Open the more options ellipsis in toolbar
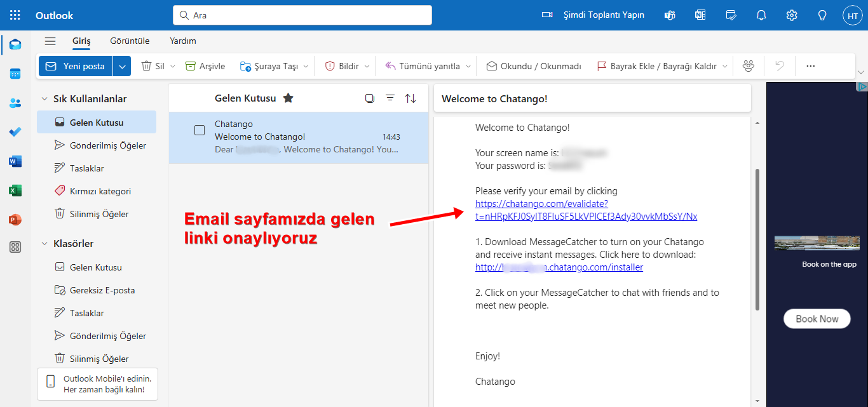The height and width of the screenshot is (407, 868). click(810, 66)
